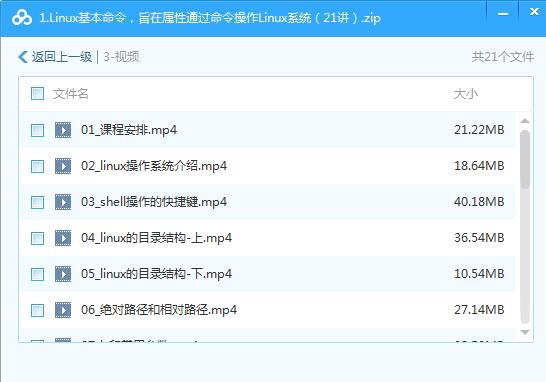Select the 3-视频 breadcrumb folder
546x382 pixels.
point(121,57)
